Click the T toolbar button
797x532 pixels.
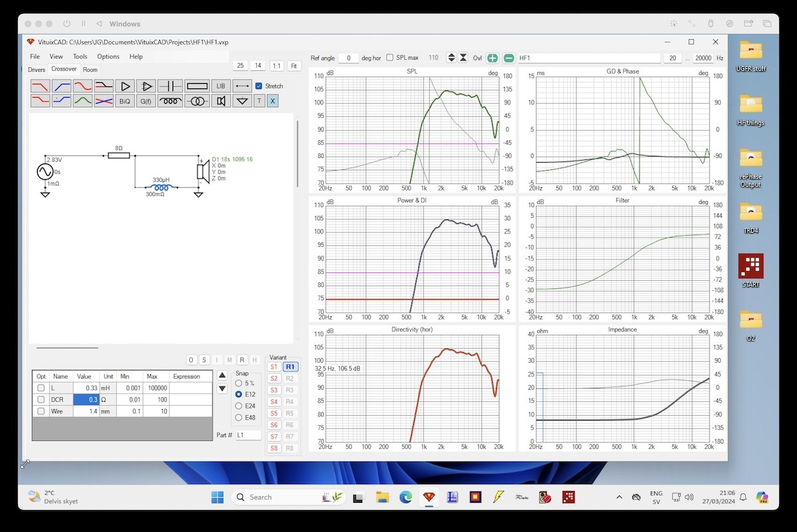tap(260, 101)
